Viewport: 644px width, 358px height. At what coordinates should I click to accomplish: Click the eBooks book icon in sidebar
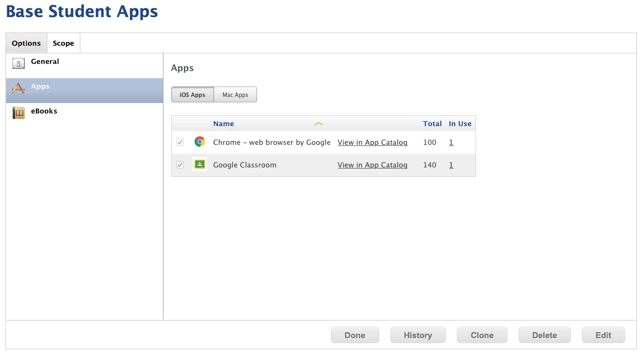[x=19, y=112]
